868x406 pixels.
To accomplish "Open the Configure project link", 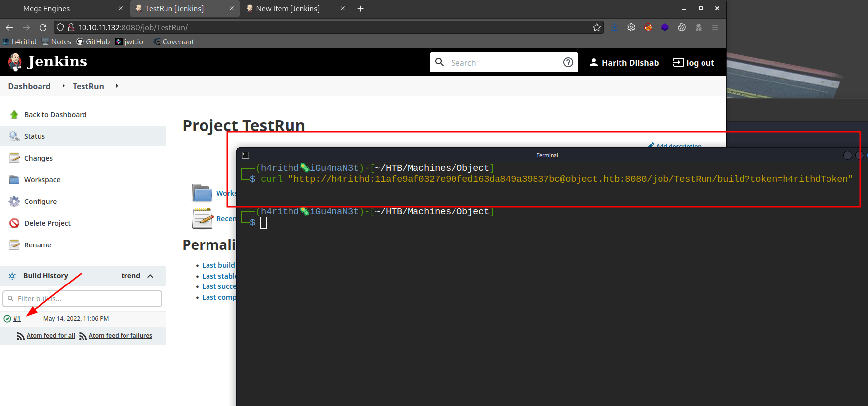I will tap(41, 202).
